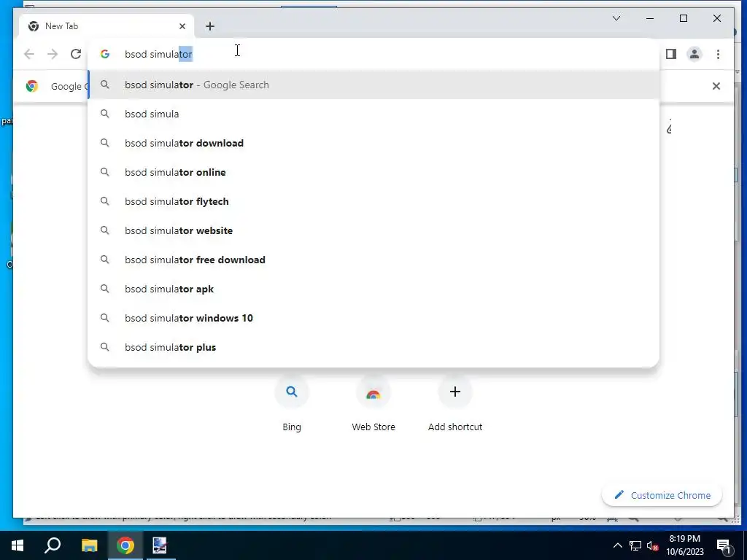Click the muted volume tray icon
Viewport: 747px width, 560px height.
(653, 545)
